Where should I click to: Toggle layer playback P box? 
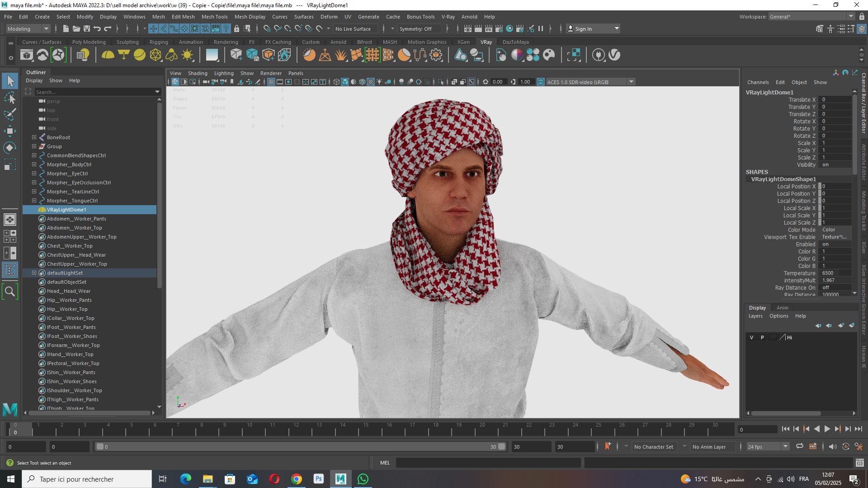click(x=762, y=338)
